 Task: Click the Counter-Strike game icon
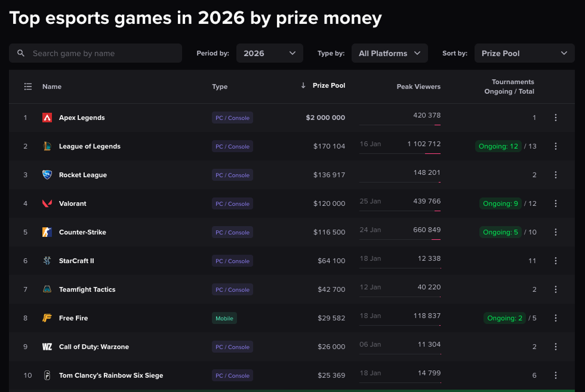(47, 232)
